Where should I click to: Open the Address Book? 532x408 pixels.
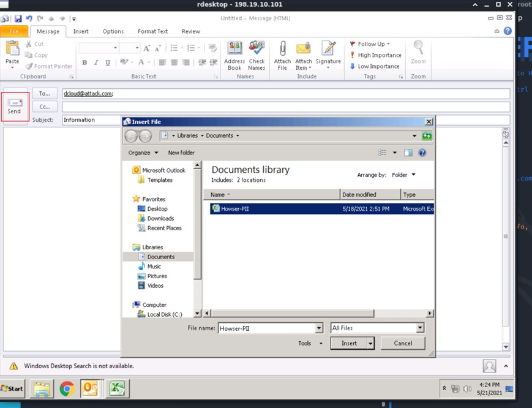coord(234,56)
